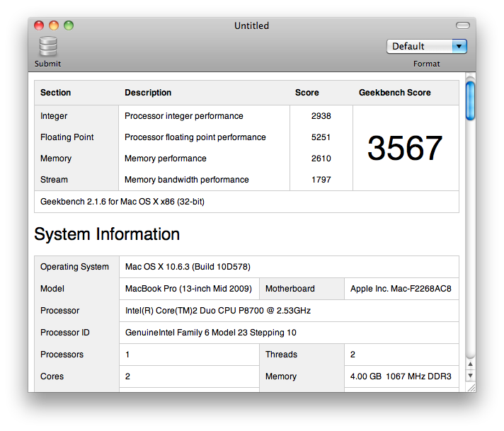504x431 pixels.
Task: Click the Motherboard label
Action: pyautogui.click(x=290, y=289)
